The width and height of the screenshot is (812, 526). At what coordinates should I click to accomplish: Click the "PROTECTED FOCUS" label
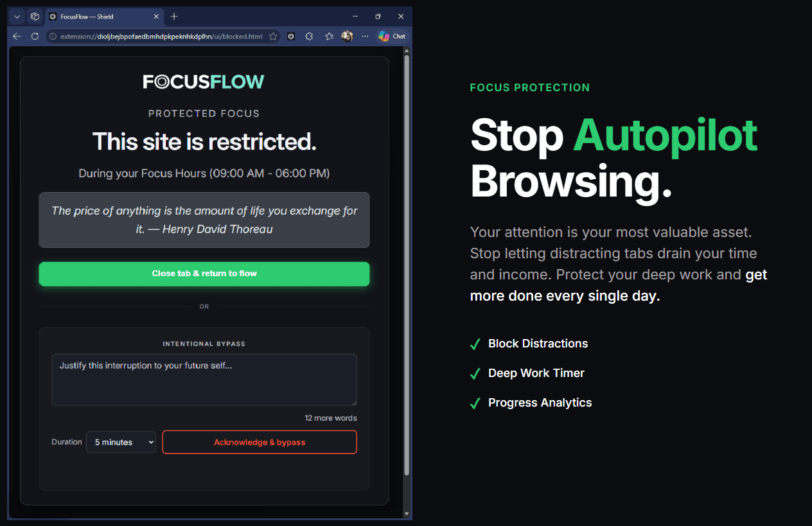tap(204, 114)
